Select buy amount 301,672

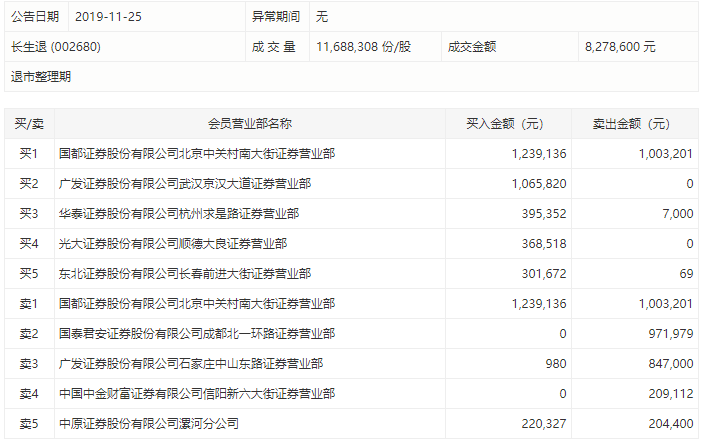pyautogui.click(x=544, y=274)
